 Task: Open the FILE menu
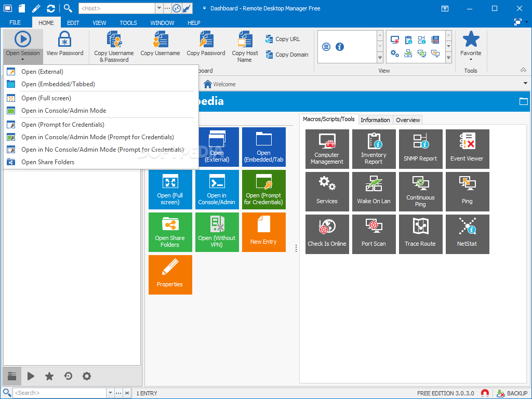[15, 22]
